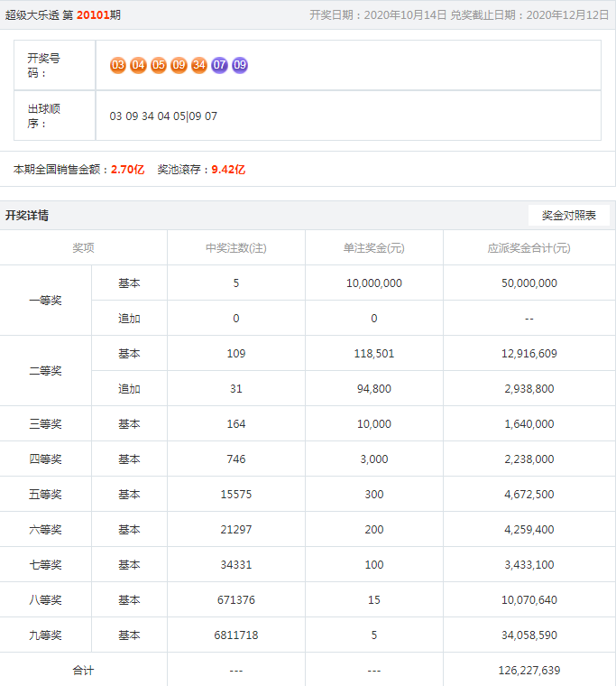Click the issue number 20101 in the title
Viewport: 616px width, 686px height.
tap(93, 15)
